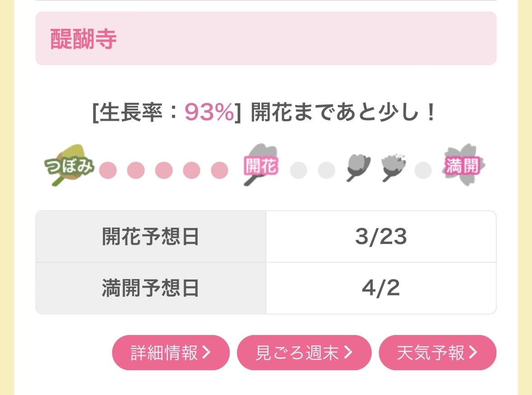Open the 天気予報 weather forecast
The height and width of the screenshot is (395, 532).
pos(437,353)
